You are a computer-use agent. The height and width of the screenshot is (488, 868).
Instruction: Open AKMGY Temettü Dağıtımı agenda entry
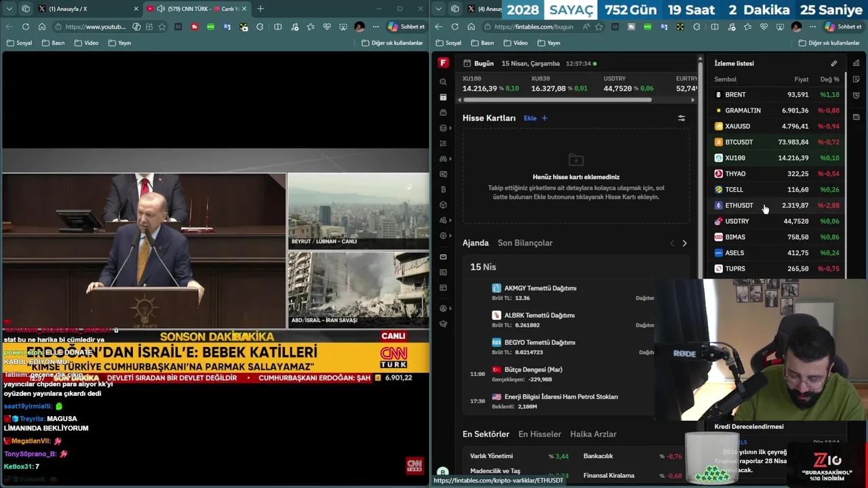540,288
